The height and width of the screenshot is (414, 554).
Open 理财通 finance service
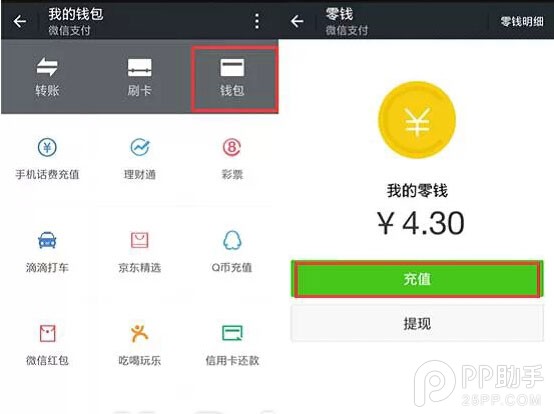[140, 159]
